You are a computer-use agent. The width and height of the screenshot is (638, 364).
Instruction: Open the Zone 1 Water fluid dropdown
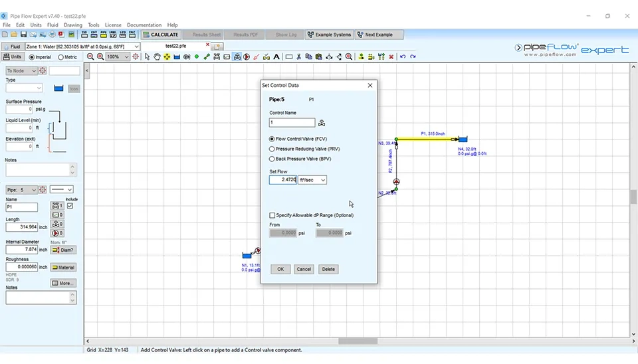click(x=136, y=46)
